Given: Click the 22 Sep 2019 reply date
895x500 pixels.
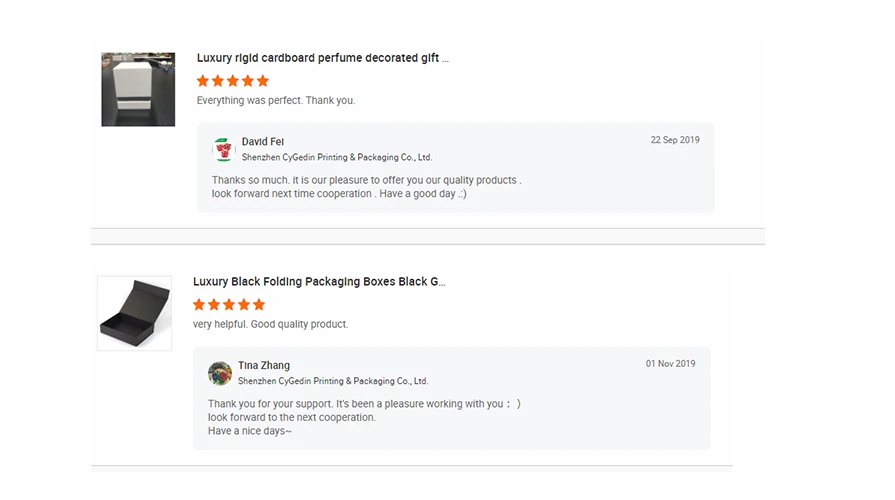Looking at the screenshot, I should [x=675, y=140].
